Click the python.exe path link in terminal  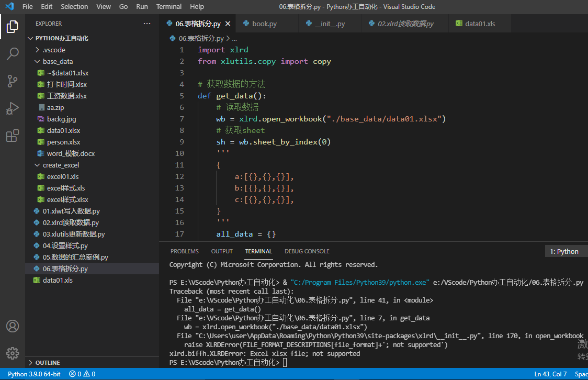(360, 283)
